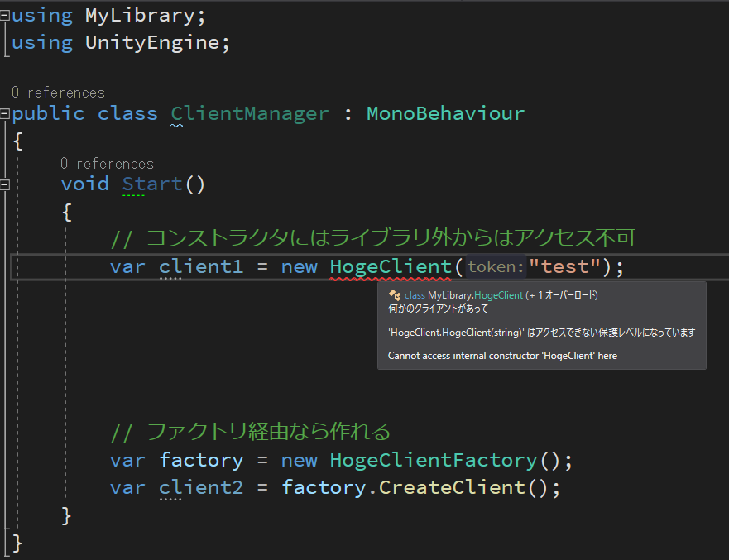729x560 pixels.
Task: Click the MonoBehaviour base type
Action: 445,113
